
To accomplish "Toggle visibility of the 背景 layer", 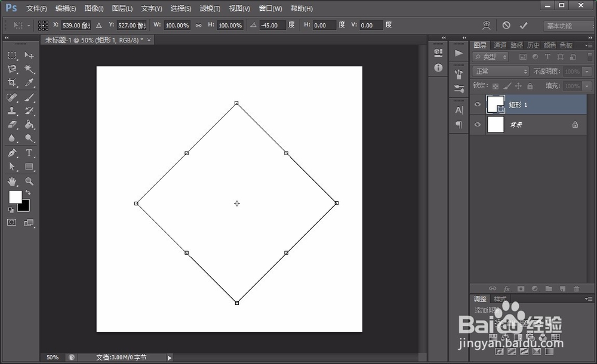I will coord(477,124).
